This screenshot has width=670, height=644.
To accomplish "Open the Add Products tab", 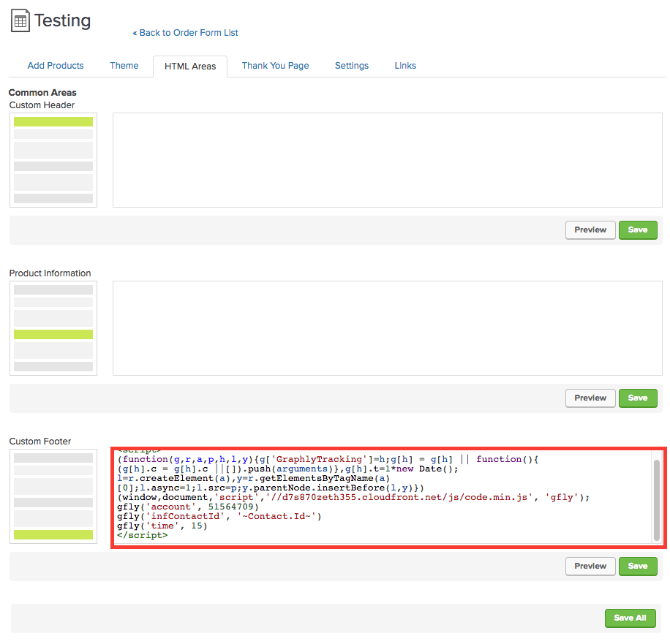I will click(x=56, y=66).
